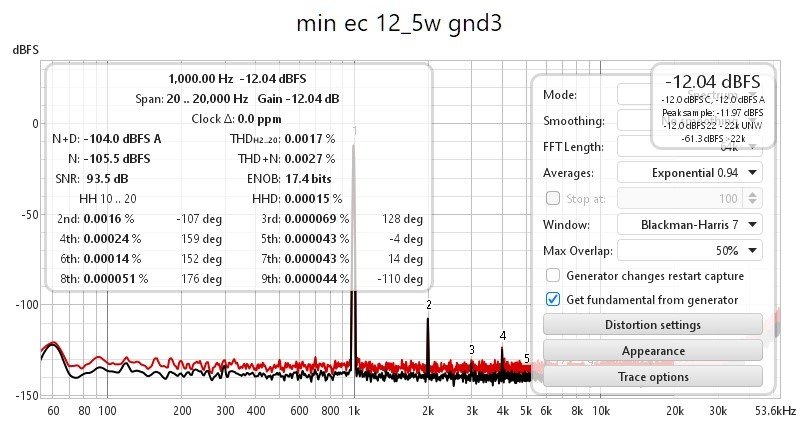
Task: Open the Appearance settings
Action: coord(653,351)
